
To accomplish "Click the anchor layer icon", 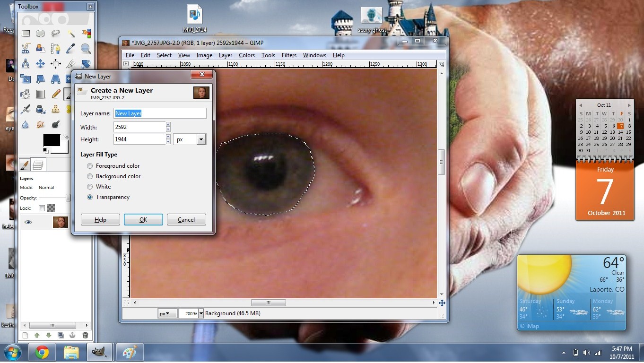I will (x=73, y=335).
